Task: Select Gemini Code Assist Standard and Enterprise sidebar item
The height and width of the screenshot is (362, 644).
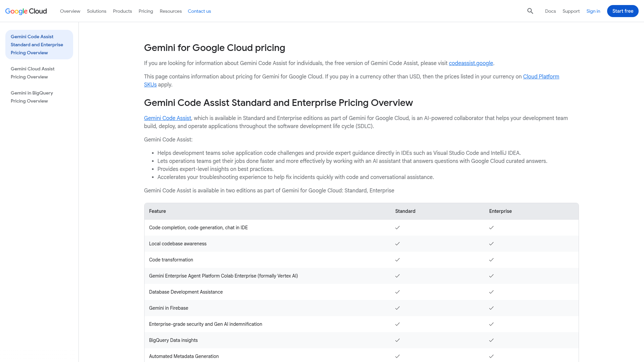Action: 39,45
